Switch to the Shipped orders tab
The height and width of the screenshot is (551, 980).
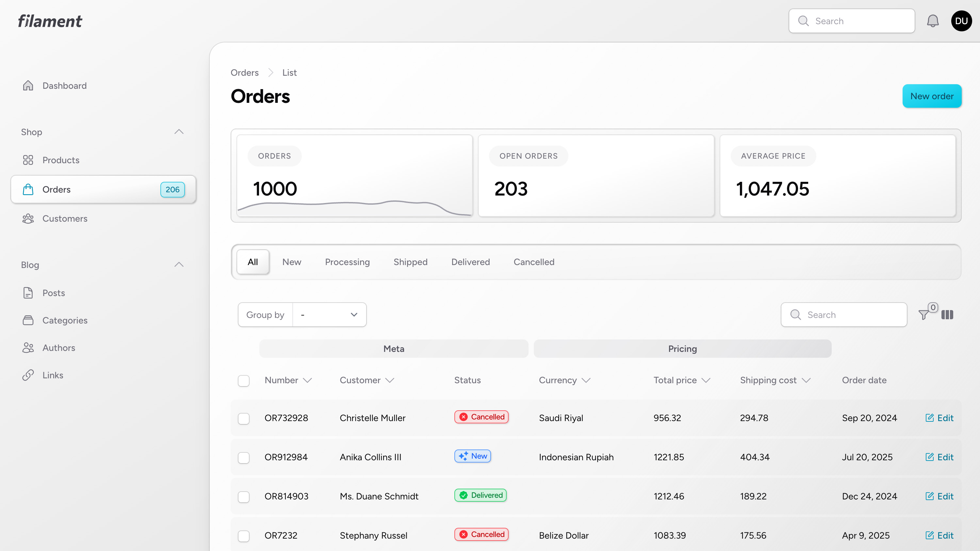(410, 261)
